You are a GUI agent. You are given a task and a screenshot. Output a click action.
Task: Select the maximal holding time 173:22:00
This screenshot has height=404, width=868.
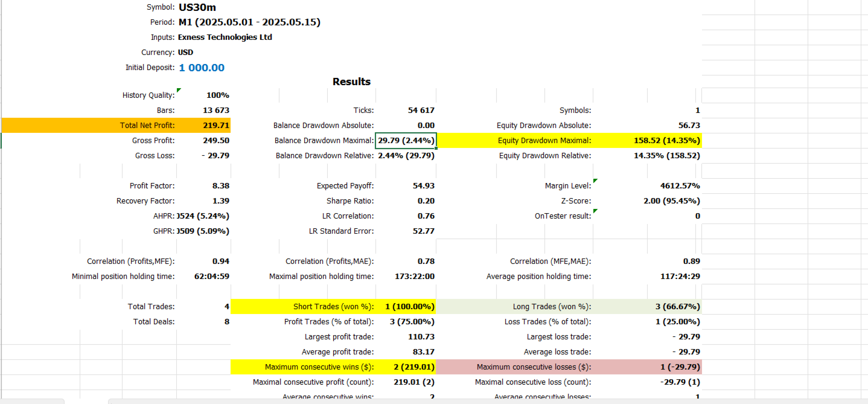[414, 277]
